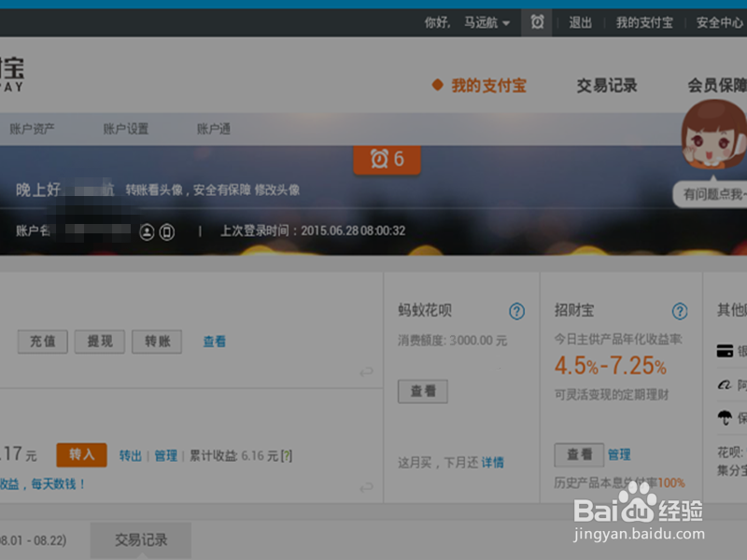Open 我的支付宝 link in top bar
747x560 pixels.
point(644,22)
